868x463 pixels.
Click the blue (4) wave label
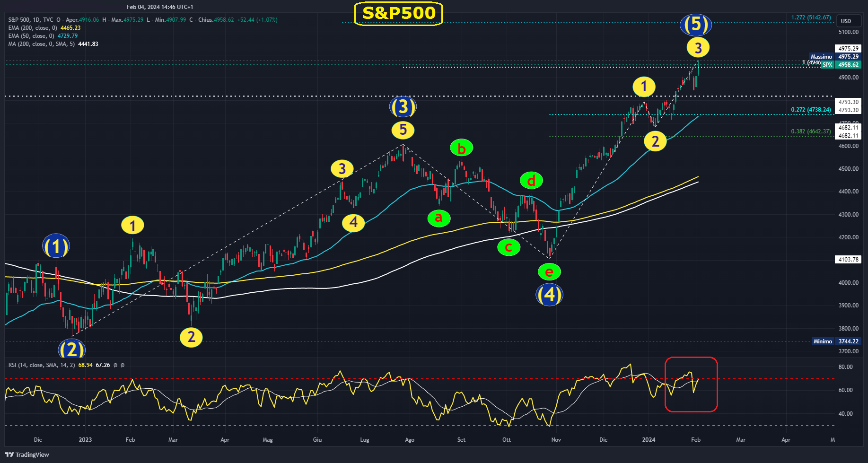pyautogui.click(x=549, y=294)
